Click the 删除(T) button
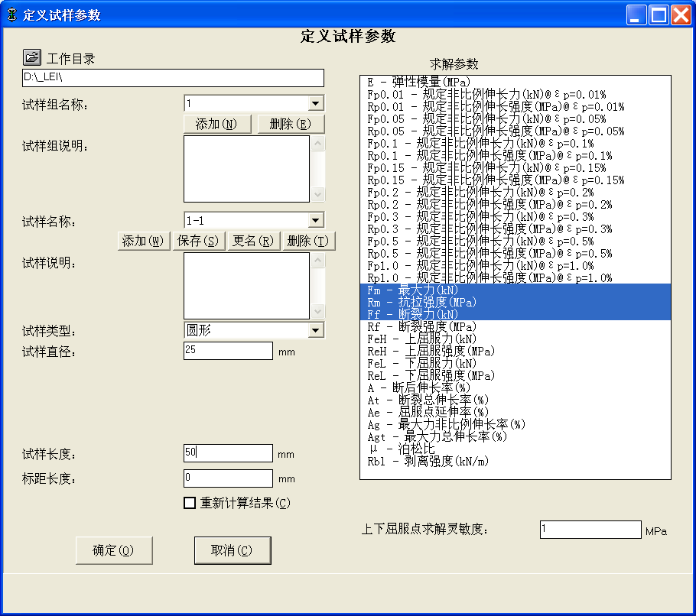The width and height of the screenshot is (696, 616). click(308, 241)
